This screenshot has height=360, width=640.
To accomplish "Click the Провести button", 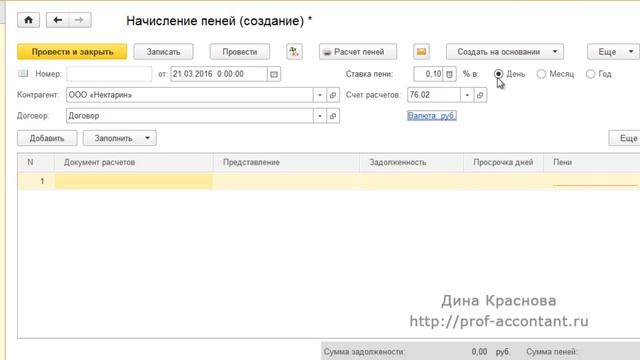I will click(240, 52).
